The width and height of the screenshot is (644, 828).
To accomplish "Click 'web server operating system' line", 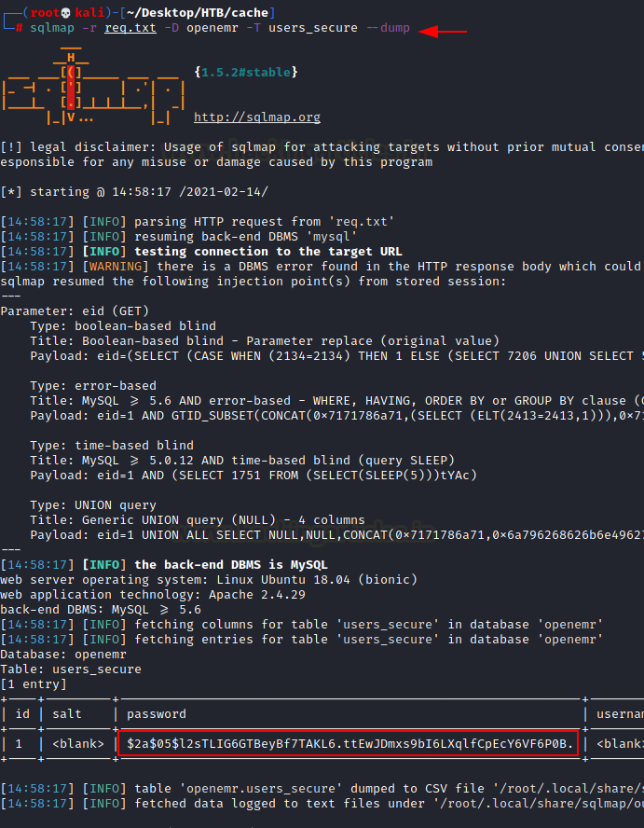I will [209, 579].
